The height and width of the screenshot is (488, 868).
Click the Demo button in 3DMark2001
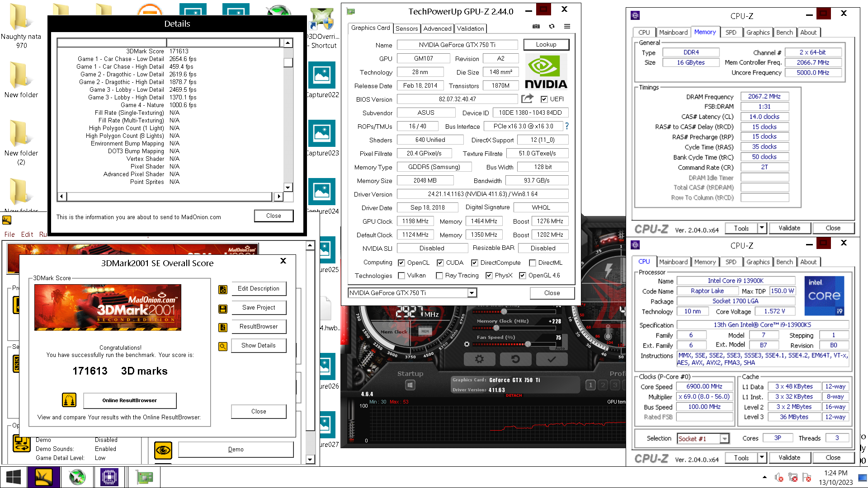tap(236, 450)
